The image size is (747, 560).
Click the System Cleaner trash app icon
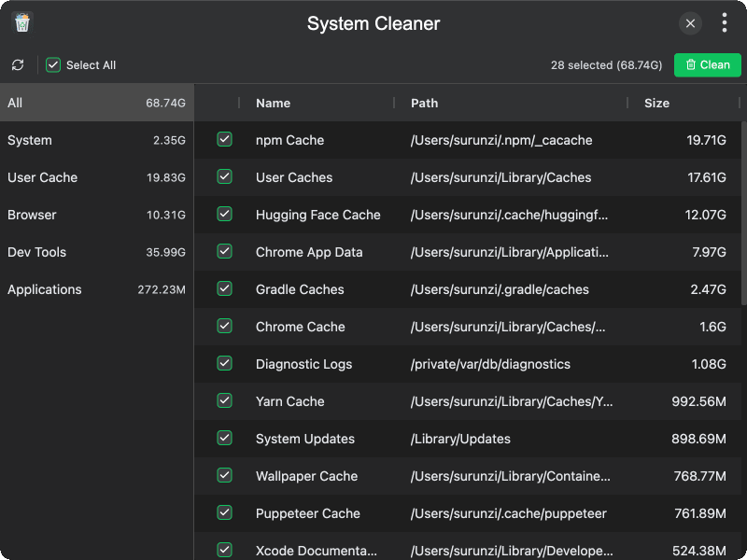(22, 22)
